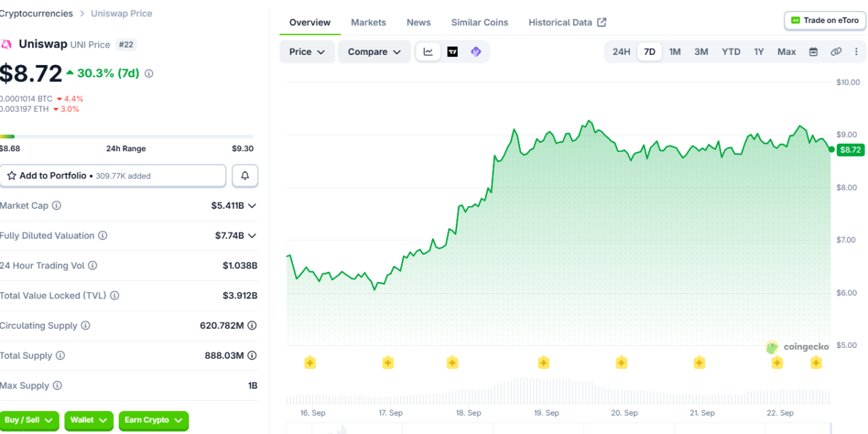Open the calendar date range picker
The height and width of the screenshot is (434, 868).
coord(813,52)
